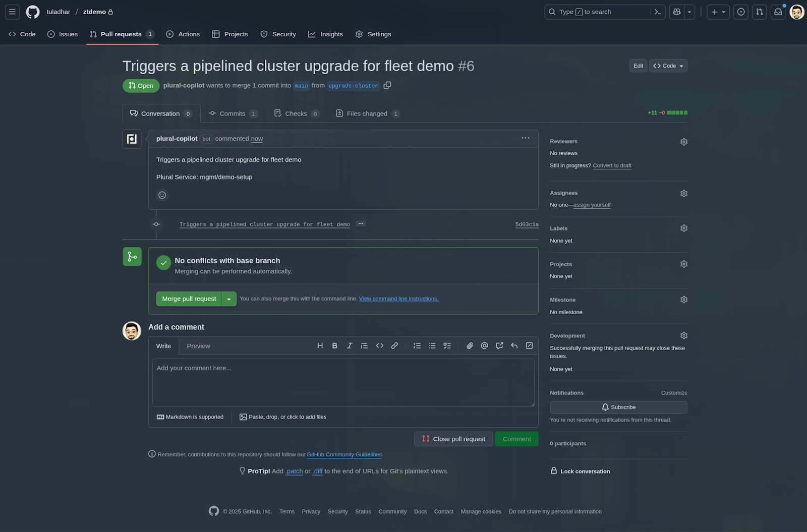Open the notifications inbox icon

coord(778,12)
